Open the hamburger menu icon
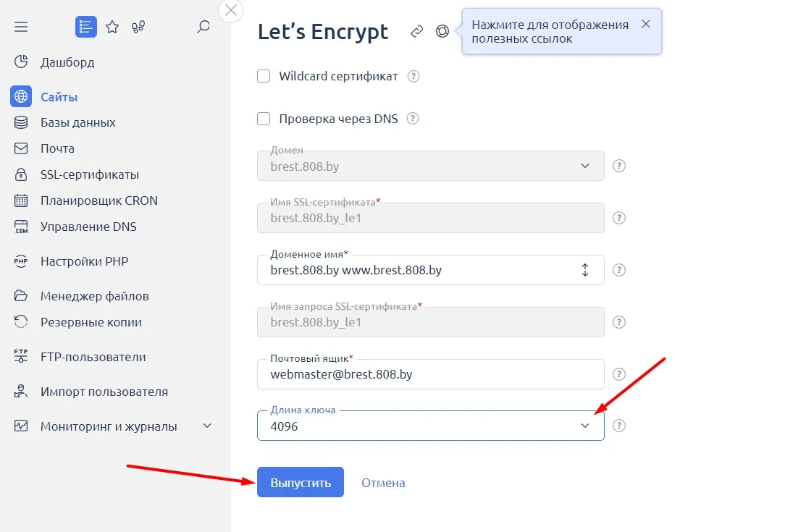Screen dimensions: 806x532 [x=21, y=27]
